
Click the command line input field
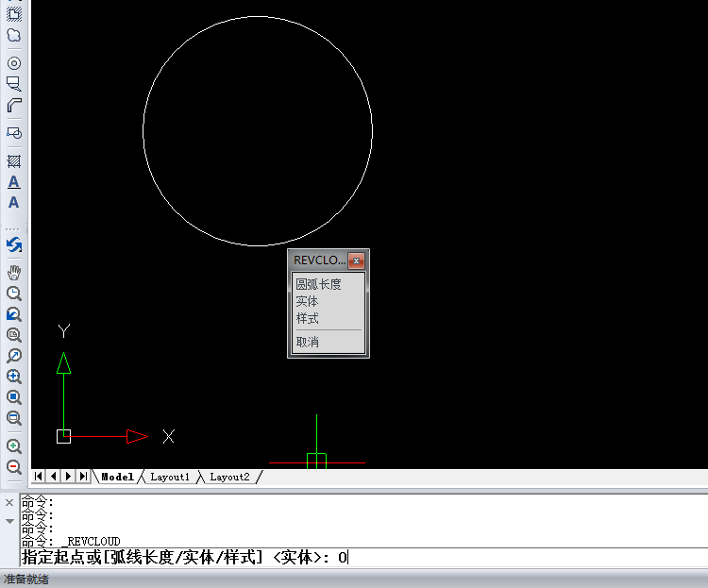[x=364, y=557]
